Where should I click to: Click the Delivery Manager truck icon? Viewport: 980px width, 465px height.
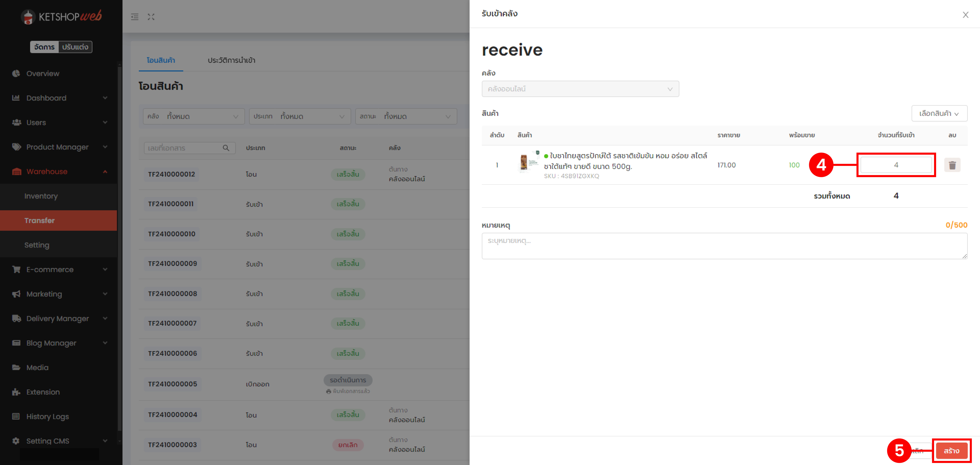16,319
